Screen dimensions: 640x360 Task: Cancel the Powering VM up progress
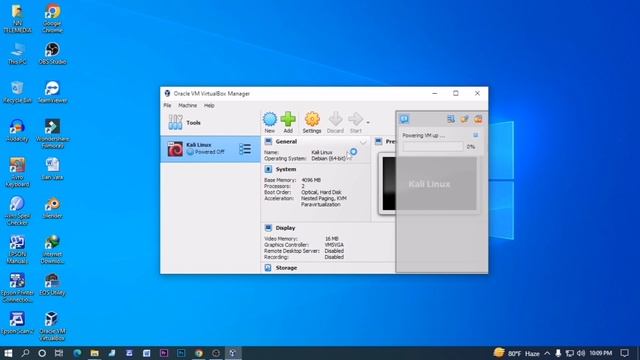[476, 135]
